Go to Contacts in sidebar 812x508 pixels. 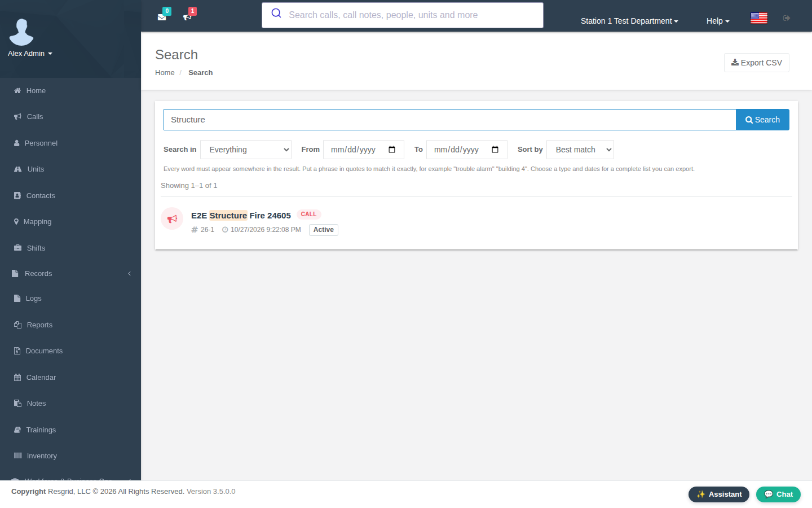[70, 195]
